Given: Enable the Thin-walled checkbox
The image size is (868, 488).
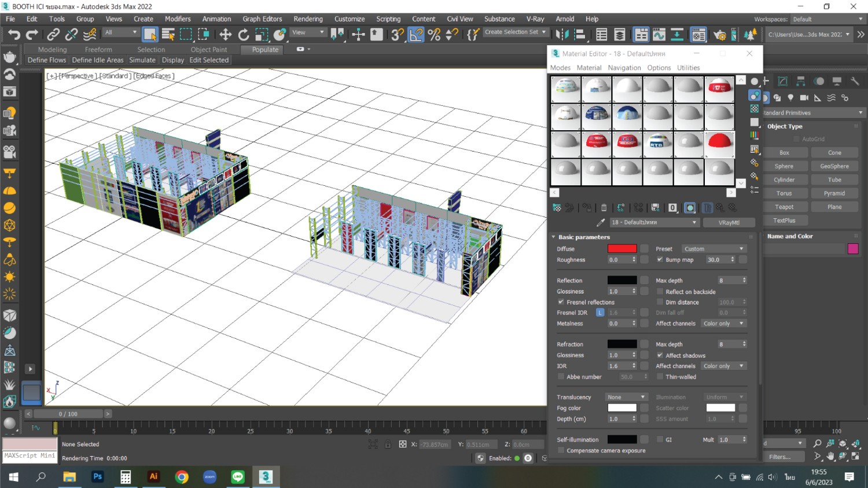Looking at the screenshot, I should 660,377.
